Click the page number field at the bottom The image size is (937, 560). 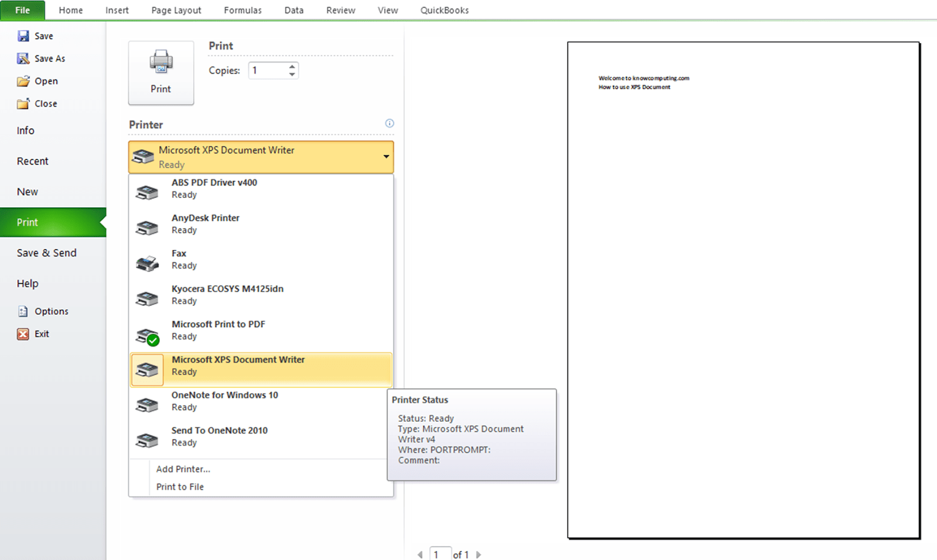click(440, 554)
